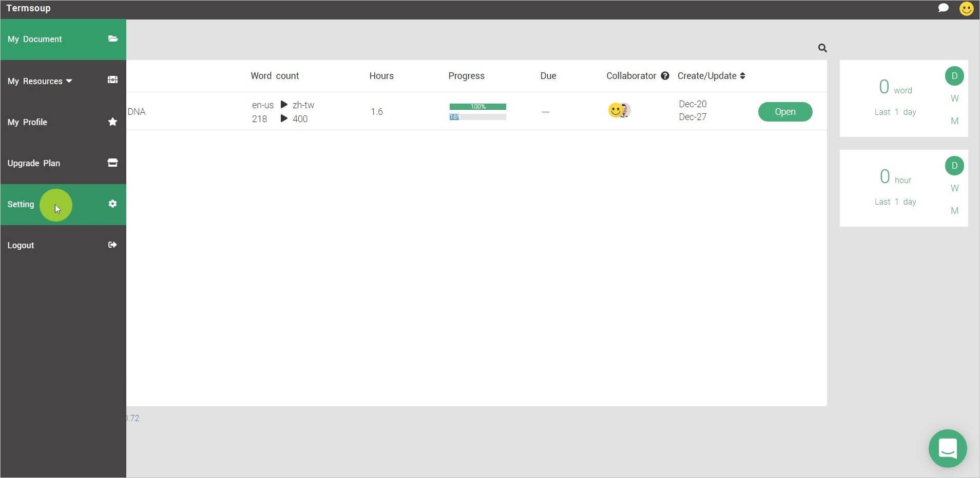
Task: Click the folder icon beside My Document
Action: click(x=113, y=39)
